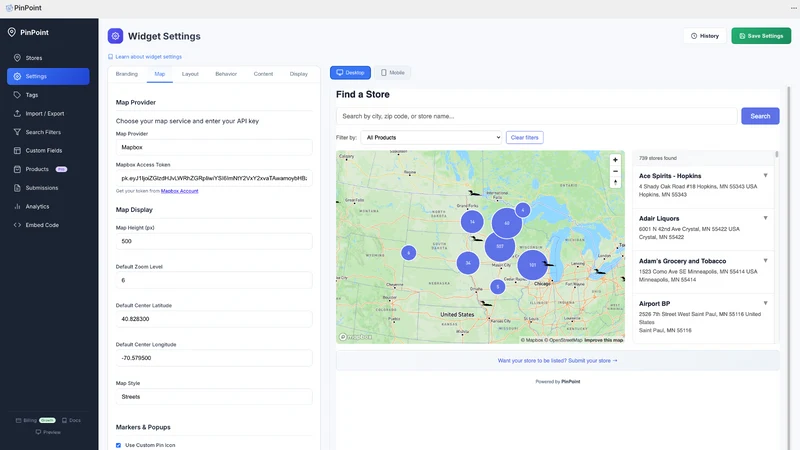Switch preview to Mobile view

pos(392,72)
